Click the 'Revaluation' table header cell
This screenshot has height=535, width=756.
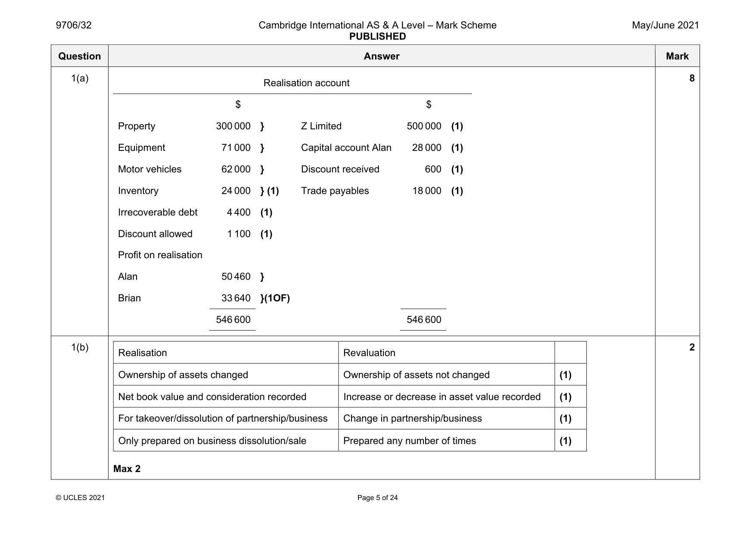(447, 353)
